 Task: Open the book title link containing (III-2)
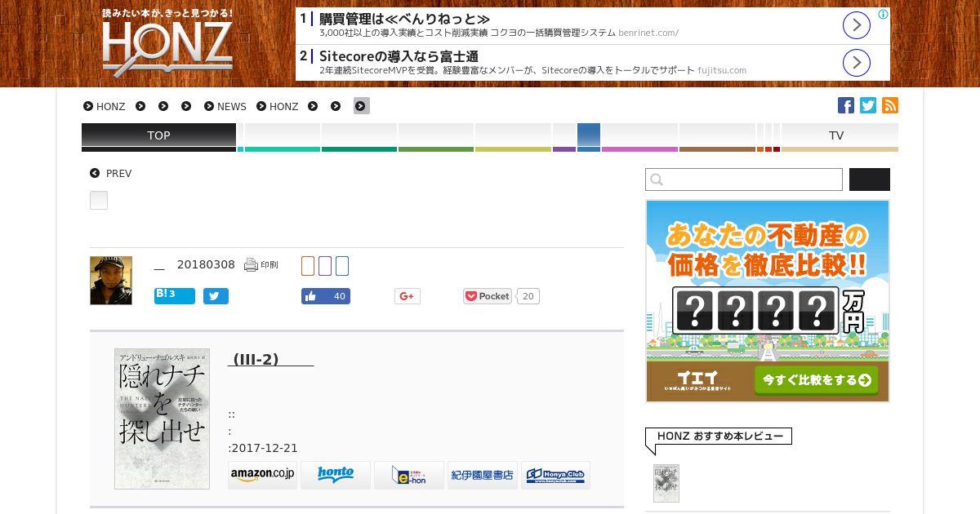click(270, 359)
